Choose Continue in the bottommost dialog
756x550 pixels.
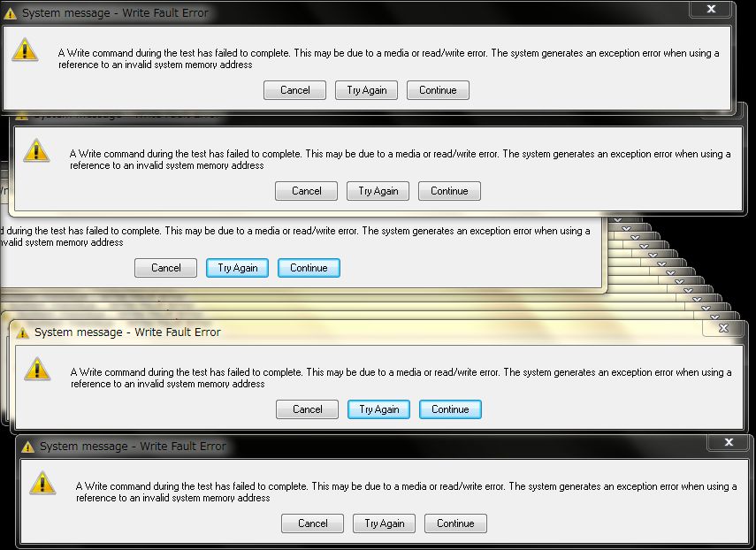455,523
